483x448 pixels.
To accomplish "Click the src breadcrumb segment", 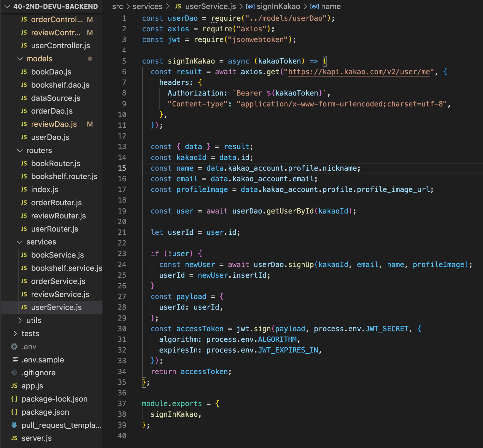I will pos(117,7).
